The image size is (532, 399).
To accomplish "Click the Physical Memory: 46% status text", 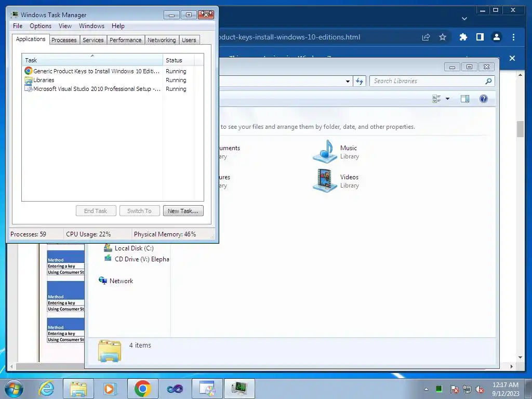I will tap(165, 234).
